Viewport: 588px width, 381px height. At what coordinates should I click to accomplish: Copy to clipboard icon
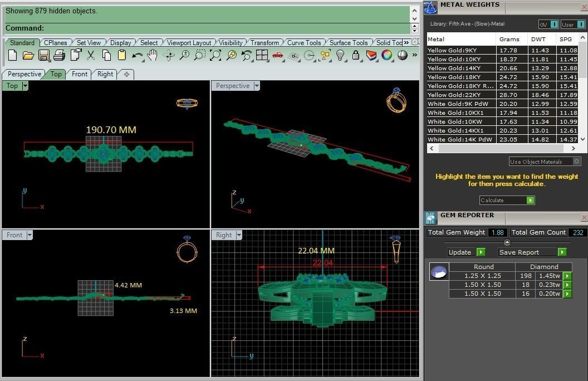(x=106, y=56)
